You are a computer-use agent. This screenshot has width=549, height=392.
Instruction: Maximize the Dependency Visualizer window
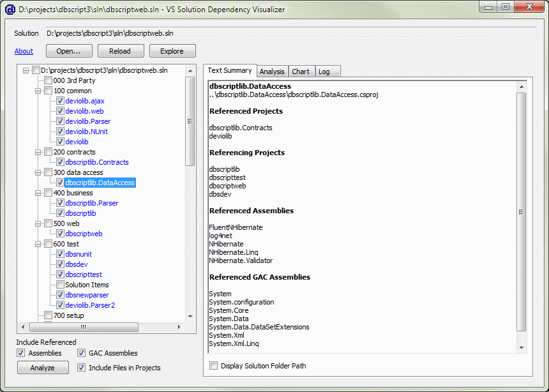click(x=505, y=6)
